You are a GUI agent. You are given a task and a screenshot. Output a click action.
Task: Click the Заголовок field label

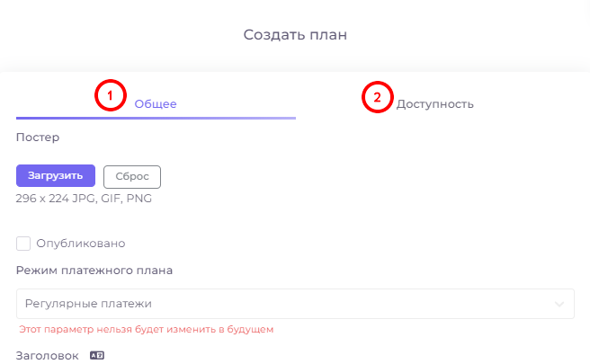(x=48, y=355)
